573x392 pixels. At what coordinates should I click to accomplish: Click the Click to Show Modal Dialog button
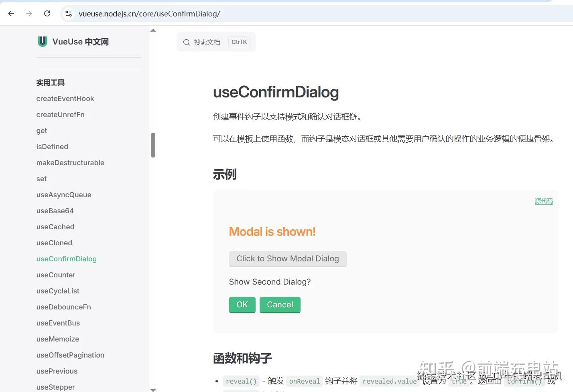pyautogui.click(x=287, y=259)
